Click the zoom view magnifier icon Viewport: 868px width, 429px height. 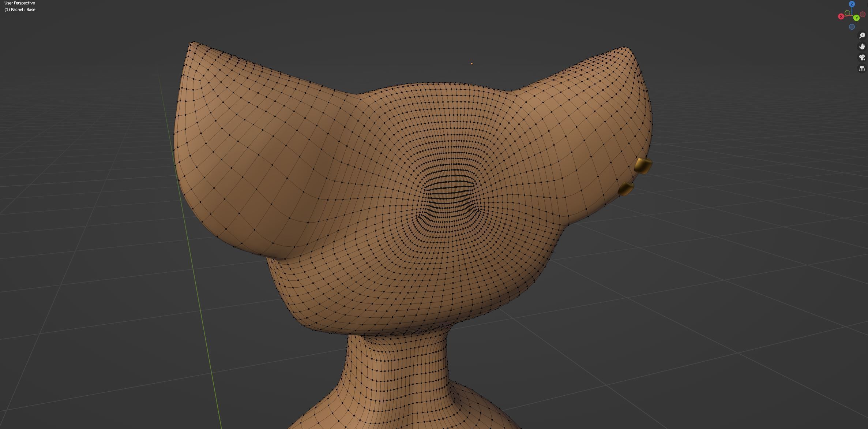[x=862, y=36]
